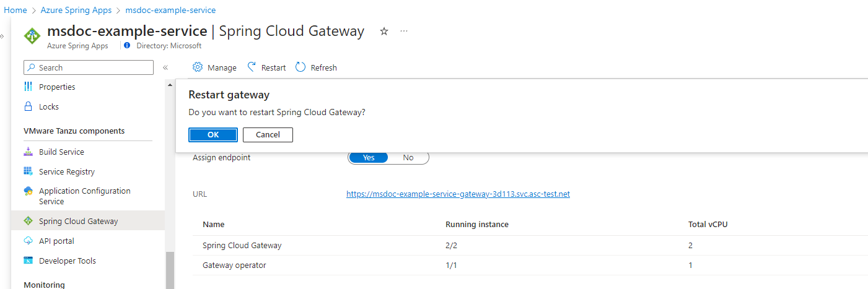Click the Restart icon in toolbar
Screen dimensions: 868x289
pos(252,67)
